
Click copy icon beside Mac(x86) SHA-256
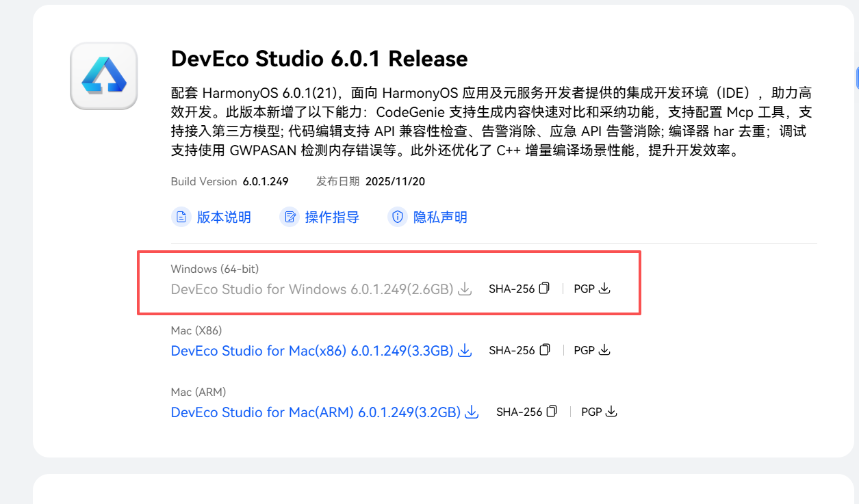544,350
